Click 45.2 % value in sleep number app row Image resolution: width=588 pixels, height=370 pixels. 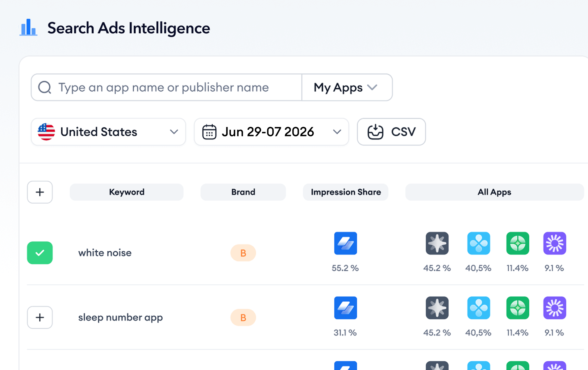click(x=437, y=332)
